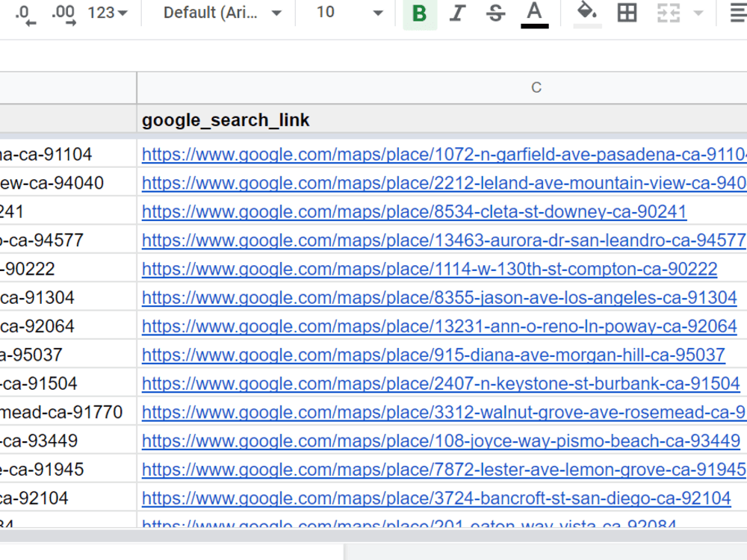Open the font size 10 dropdown

(x=349, y=13)
